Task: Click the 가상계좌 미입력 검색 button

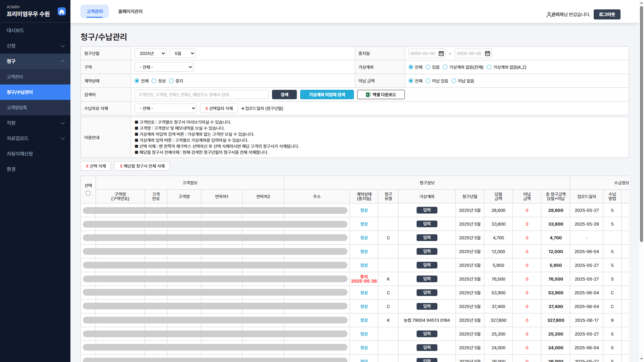Action: (x=327, y=95)
